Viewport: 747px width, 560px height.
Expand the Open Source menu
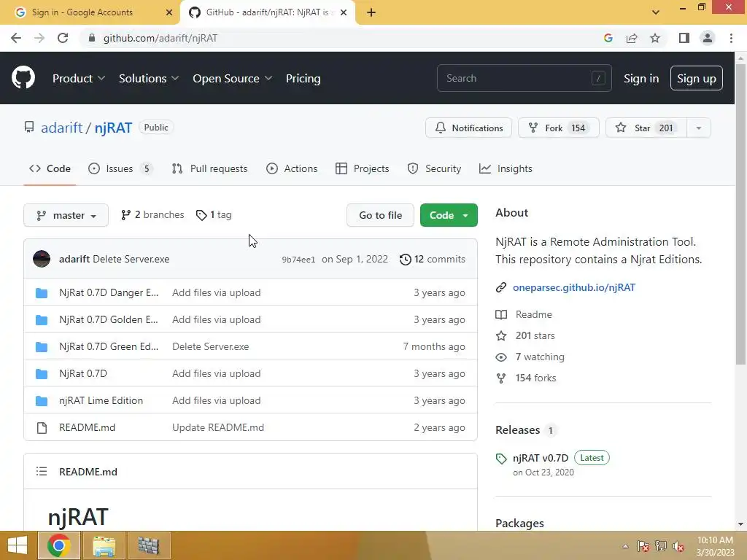[233, 78]
